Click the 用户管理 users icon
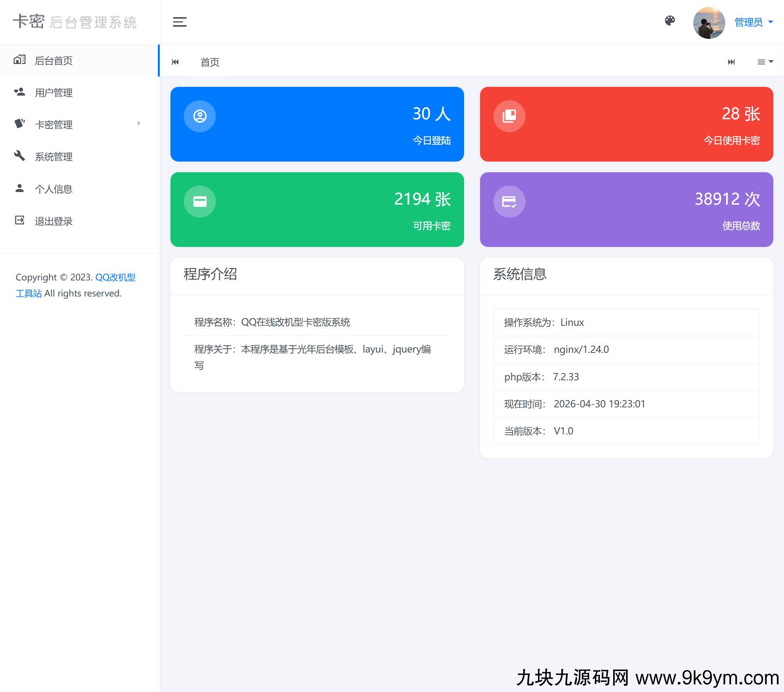This screenshot has height=692, width=784. (19, 91)
